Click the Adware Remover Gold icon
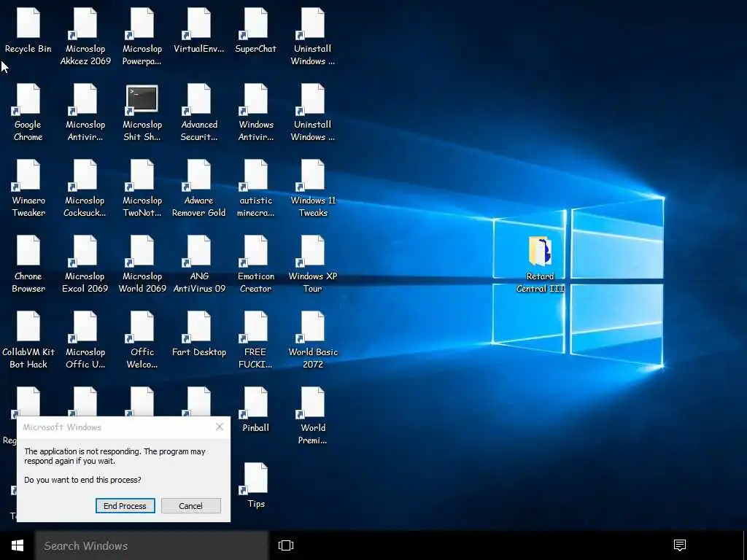Image resolution: width=747 pixels, height=560 pixels. [198, 188]
